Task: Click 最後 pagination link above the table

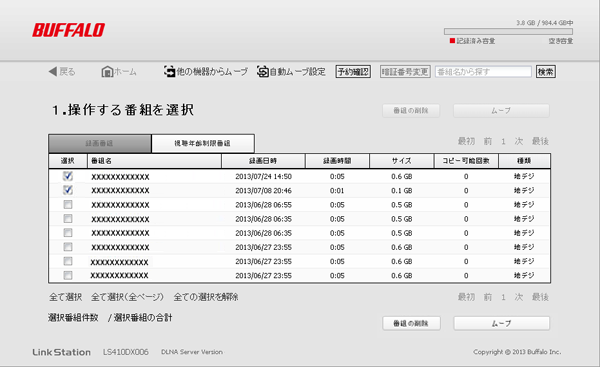Action: coord(540,141)
